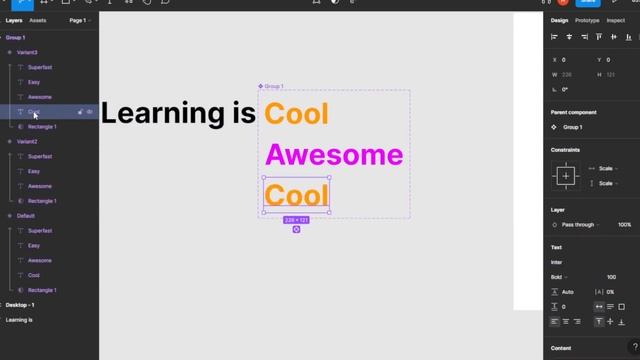
Task: Open the Page 1 dropdown
Action: pos(80,20)
